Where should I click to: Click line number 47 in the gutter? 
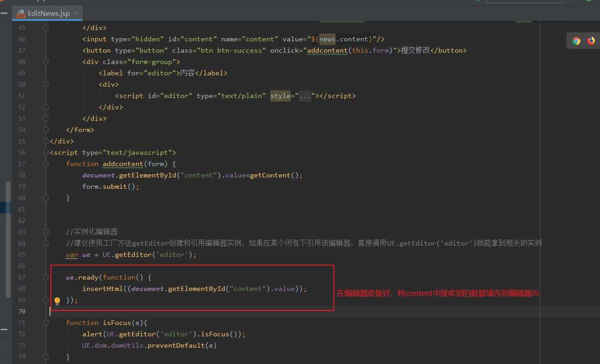pyautogui.click(x=22, y=50)
